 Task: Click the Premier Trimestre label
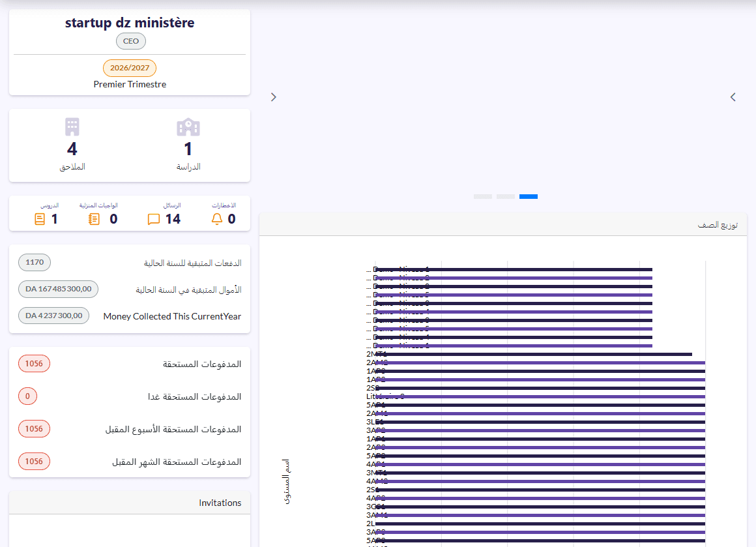(130, 84)
